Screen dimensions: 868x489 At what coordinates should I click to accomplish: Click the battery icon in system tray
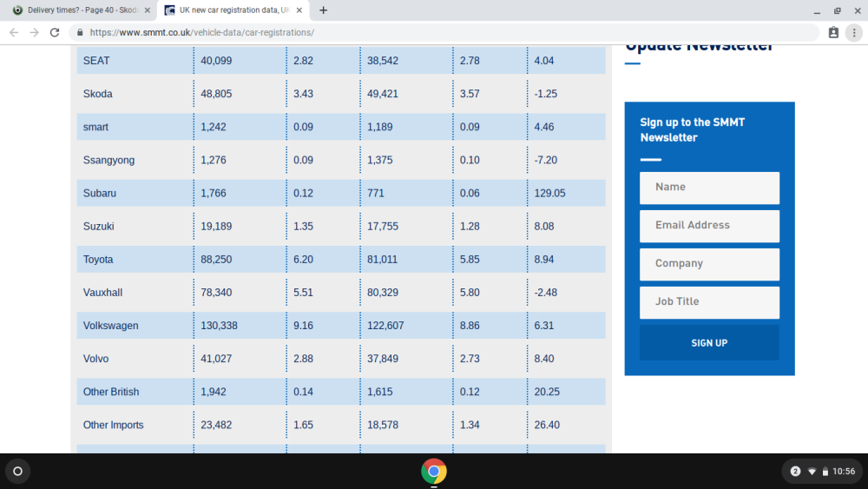pos(825,472)
